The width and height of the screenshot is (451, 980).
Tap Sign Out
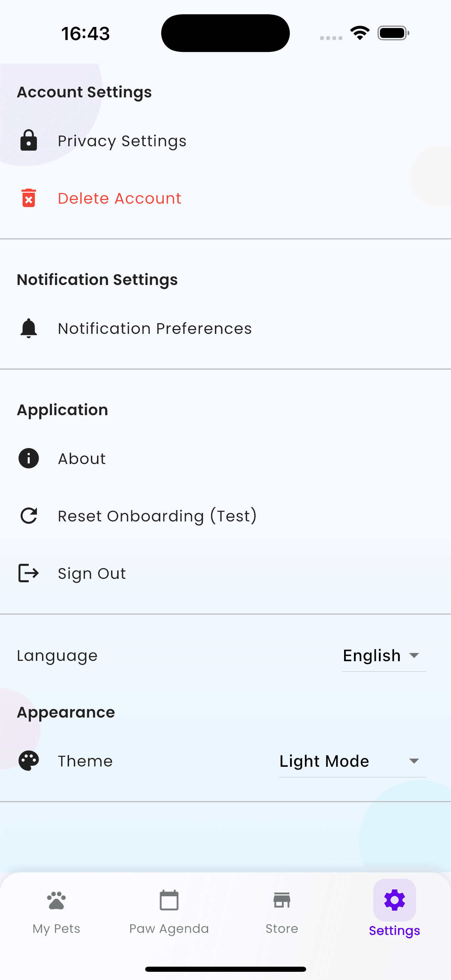click(x=92, y=573)
